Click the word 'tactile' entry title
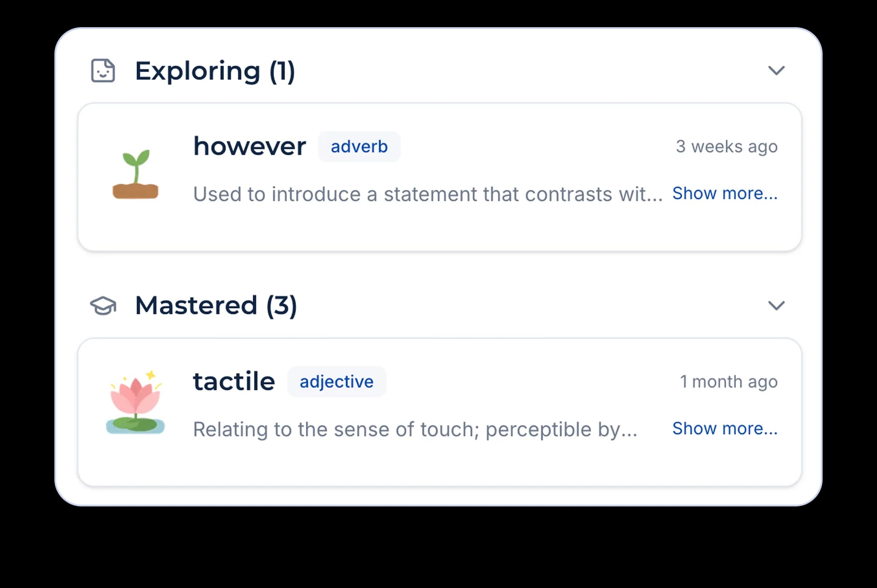The height and width of the screenshot is (588, 877). [x=233, y=381]
